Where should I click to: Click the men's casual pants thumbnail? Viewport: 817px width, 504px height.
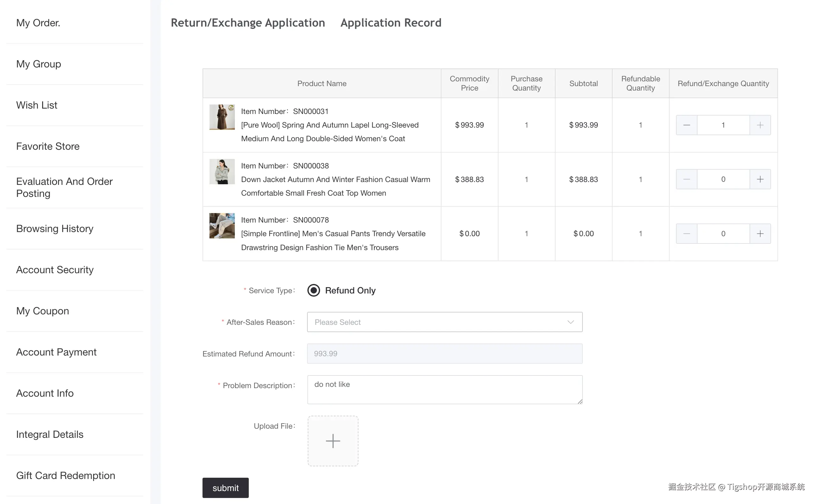pos(222,226)
